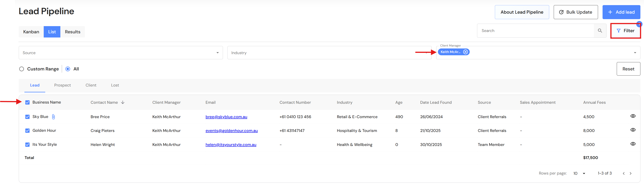Open the Prospect tab
Screen dimensions: 644x188
pyautogui.click(x=62, y=85)
